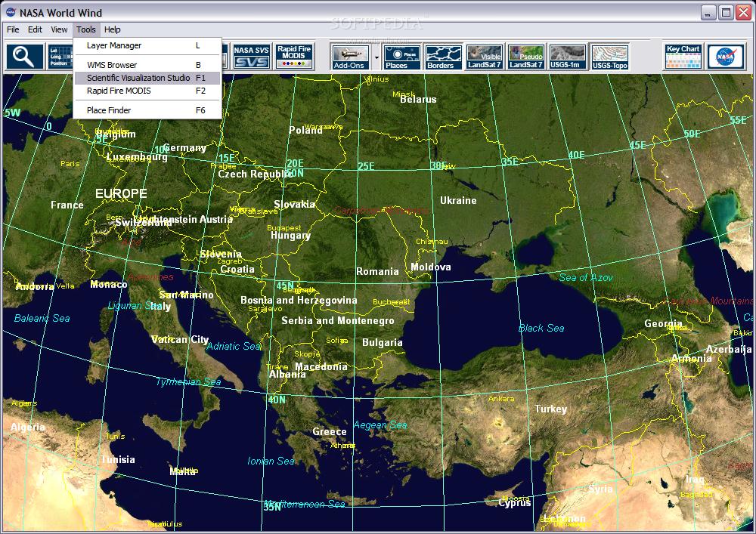
Task: Open the NASA SVS toolbar icon
Action: pyautogui.click(x=250, y=57)
